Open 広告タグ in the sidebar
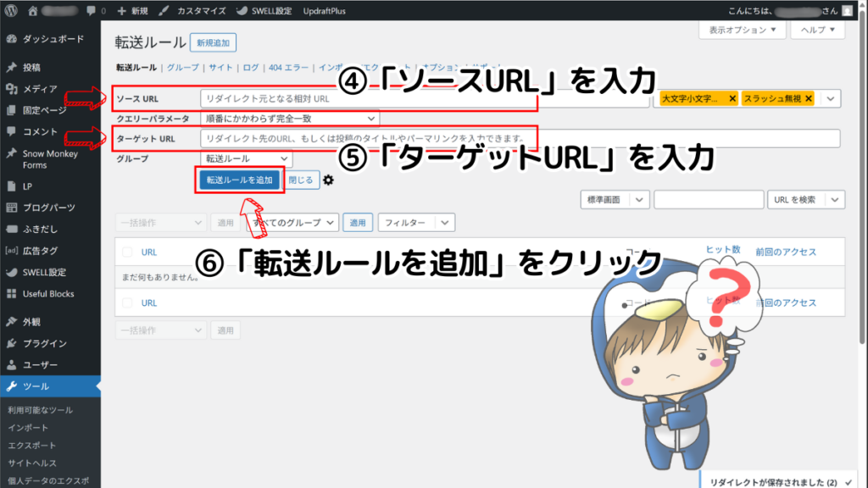 pyautogui.click(x=50, y=251)
